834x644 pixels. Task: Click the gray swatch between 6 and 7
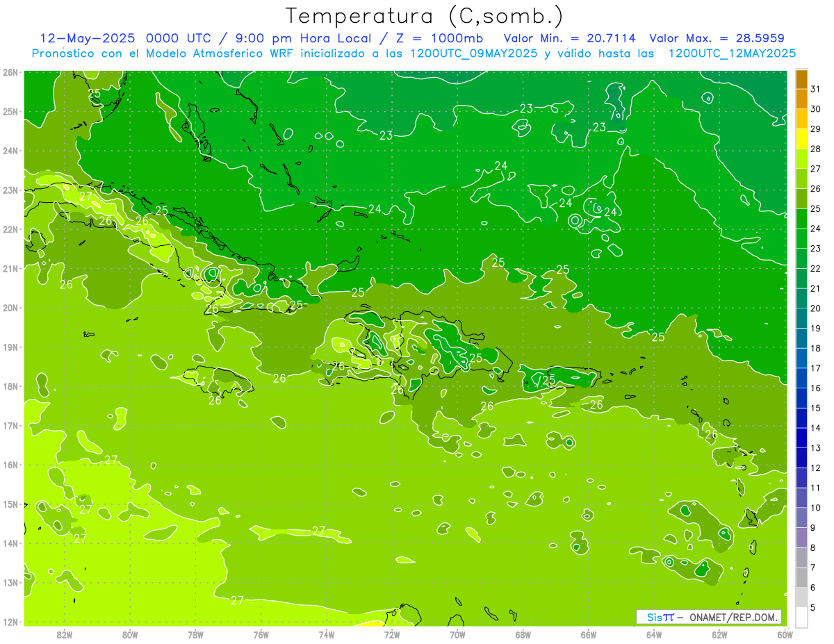[x=801, y=577]
